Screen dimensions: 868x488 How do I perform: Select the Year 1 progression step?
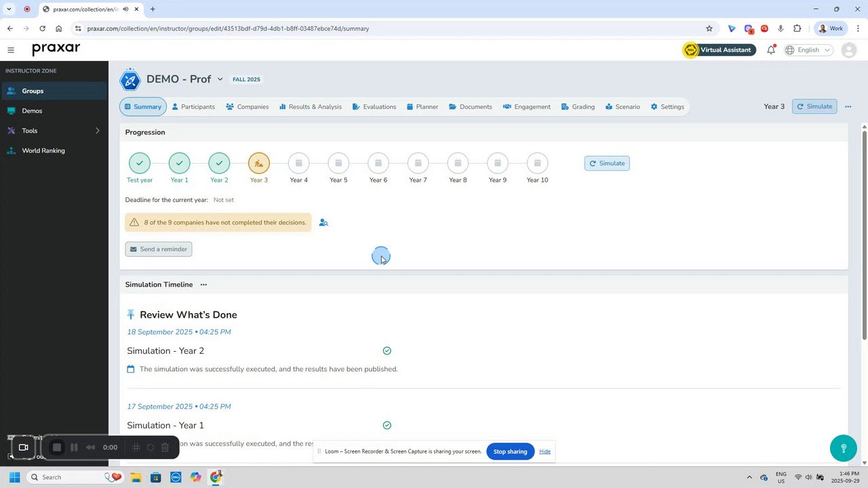click(x=180, y=163)
